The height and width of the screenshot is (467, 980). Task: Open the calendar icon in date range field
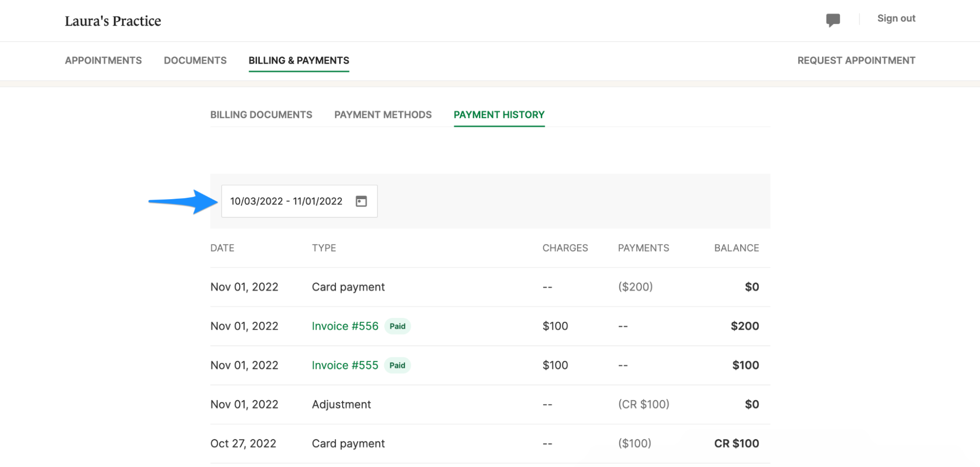point(361,201)
